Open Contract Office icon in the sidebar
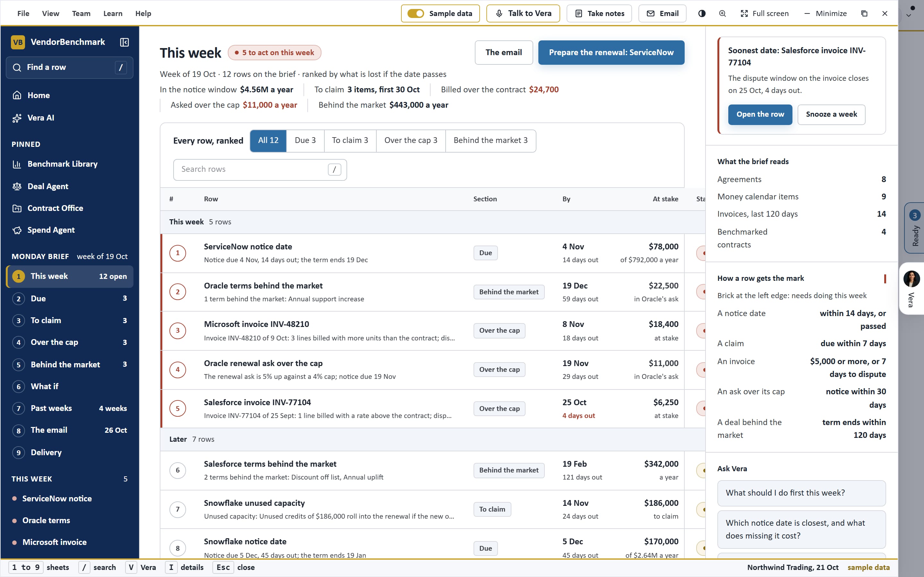The image size is (924, 577). click(17, 208)
